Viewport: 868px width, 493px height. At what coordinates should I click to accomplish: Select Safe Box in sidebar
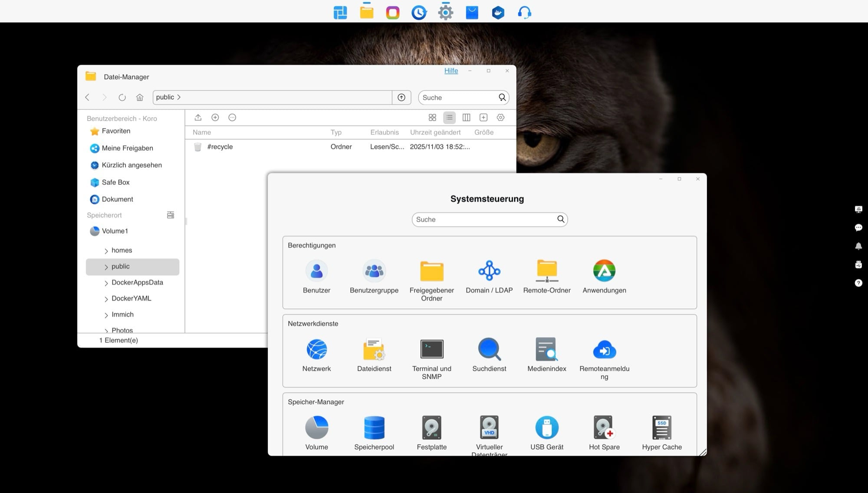point(115,182)
